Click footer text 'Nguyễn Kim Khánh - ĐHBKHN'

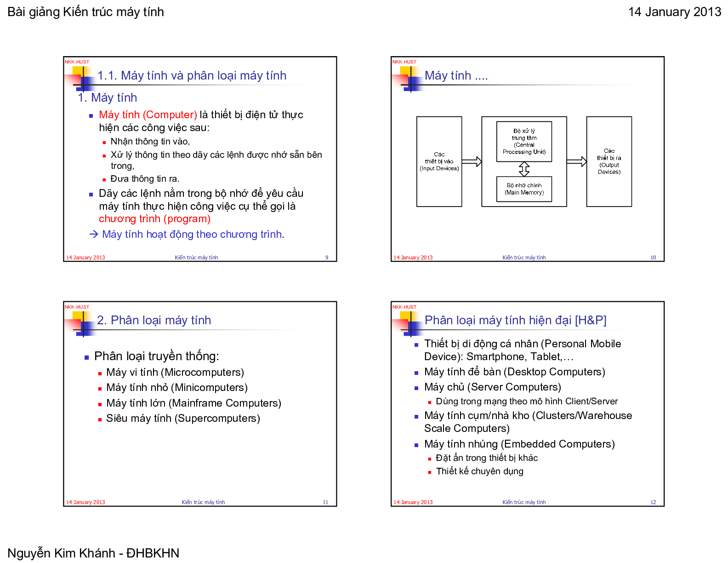(x=93, y=553)
